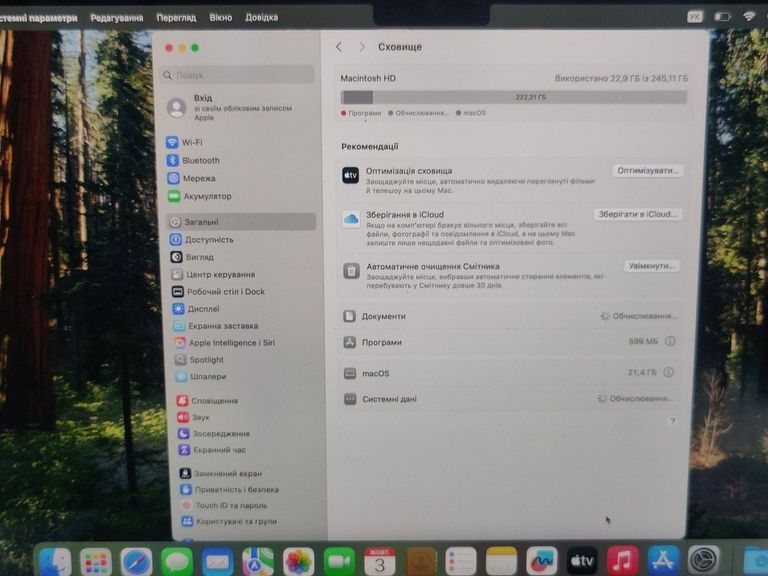The height and width of the screenshot is (576, 768).
Task: Open Системні параметри app menu
Action: coord(37,18)
